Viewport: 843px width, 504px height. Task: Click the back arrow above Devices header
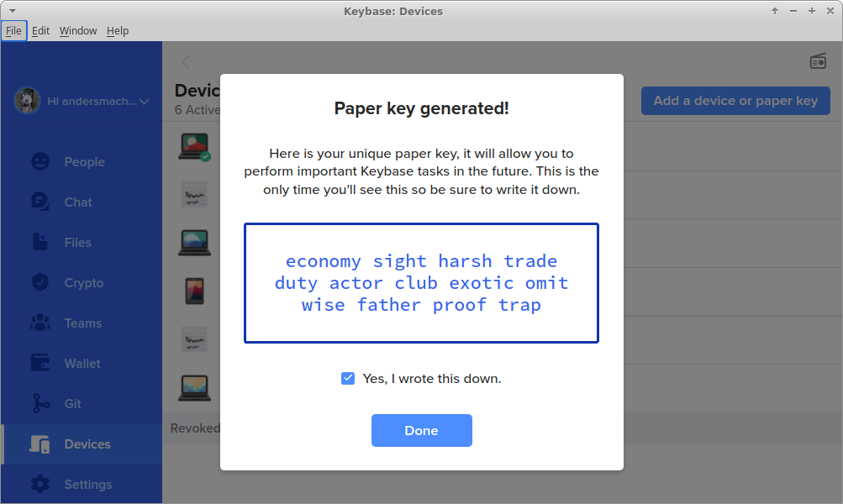185,61
